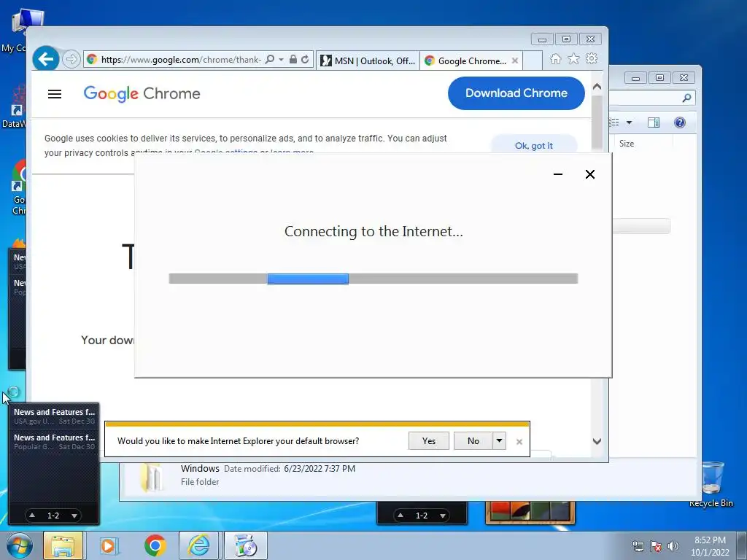Toggle the preview pane in Explorer window
Screen dimensions: 747x560
pyautogui.click(x=654, y=122)
